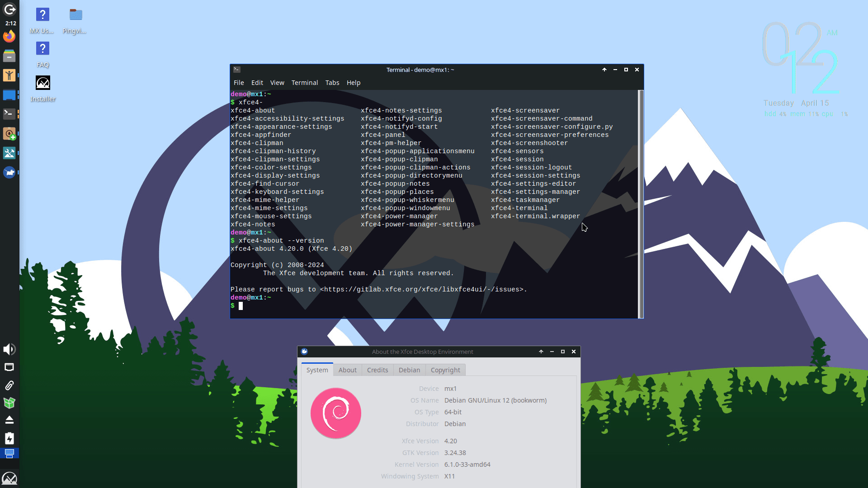Open the Terminal menu in menubar
Screen dimensions: 868x488
305,83
